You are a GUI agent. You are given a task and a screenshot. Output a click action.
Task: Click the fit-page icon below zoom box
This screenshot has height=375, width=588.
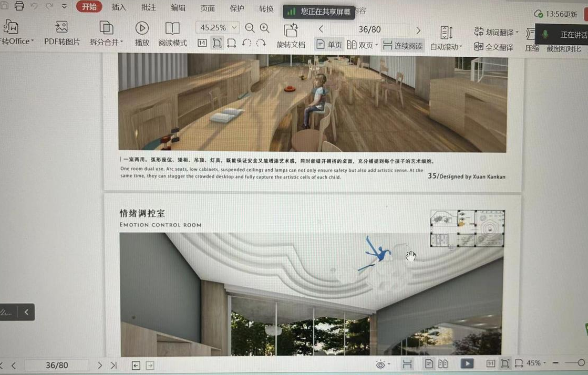coord(217,44)
